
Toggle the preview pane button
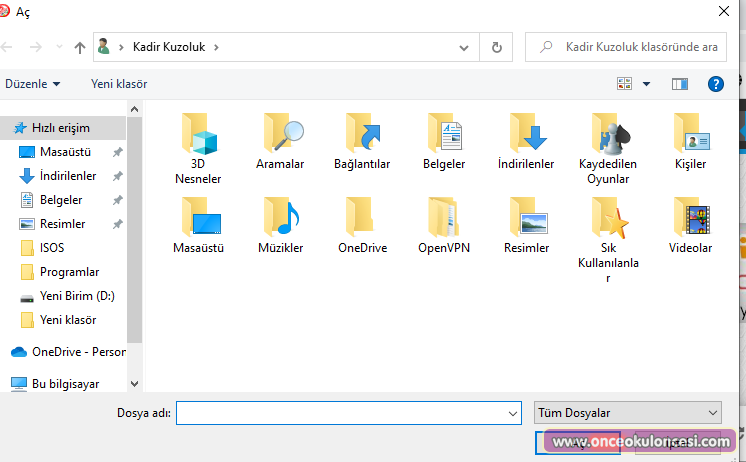[680, 84]
